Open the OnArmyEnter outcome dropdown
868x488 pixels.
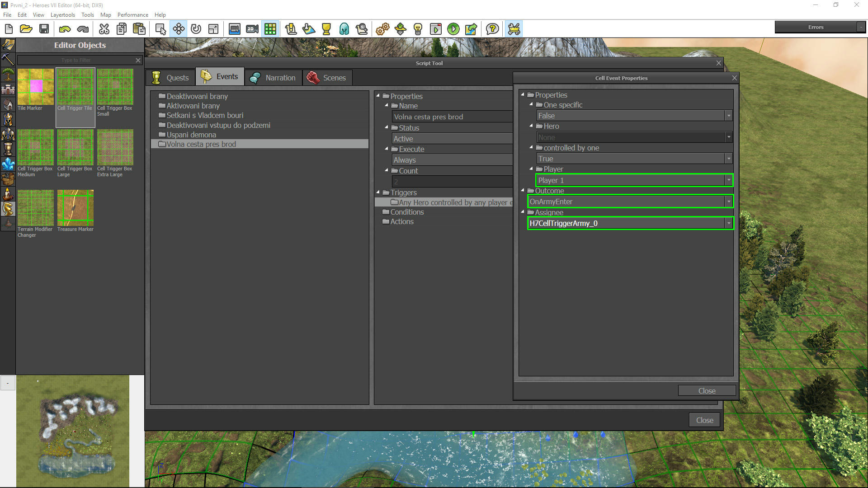(630, 202)
